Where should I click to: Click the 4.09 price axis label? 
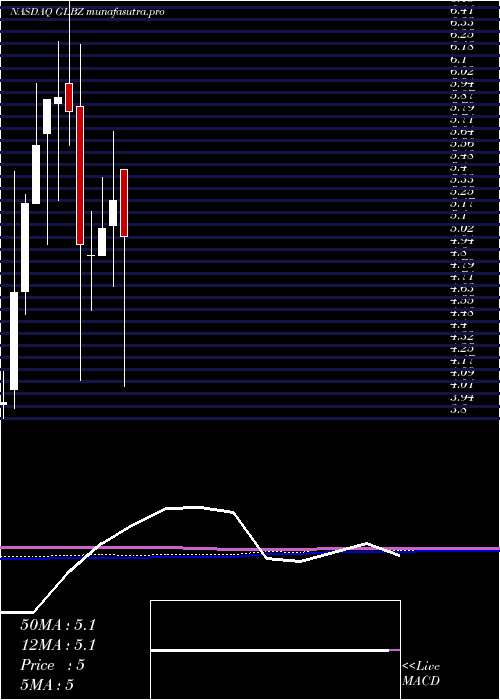pyautogui.click(x=462, y=373)
